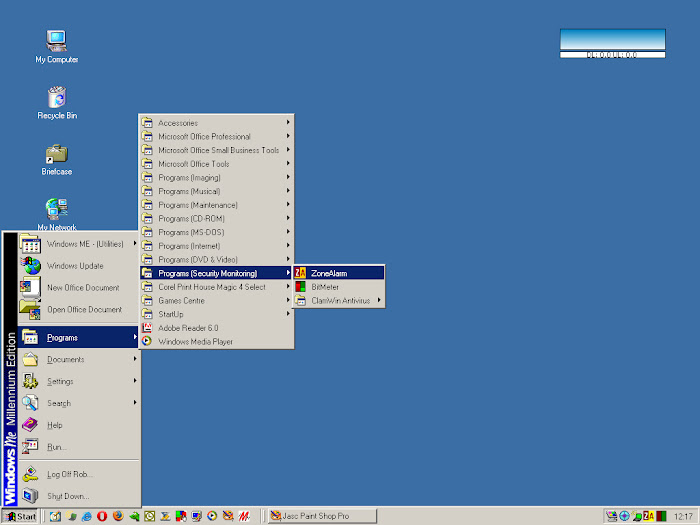Viewport: 700px width, 525px height.
Task: Click the Jasc Paint Shop Pro taskbar button
Action: (322, 516)
